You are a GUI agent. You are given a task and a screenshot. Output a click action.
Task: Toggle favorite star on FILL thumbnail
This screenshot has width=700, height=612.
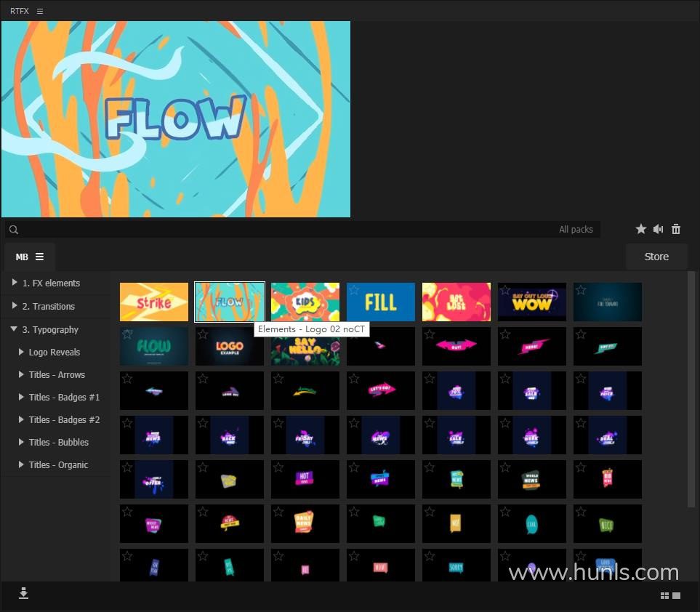point(354,290)
